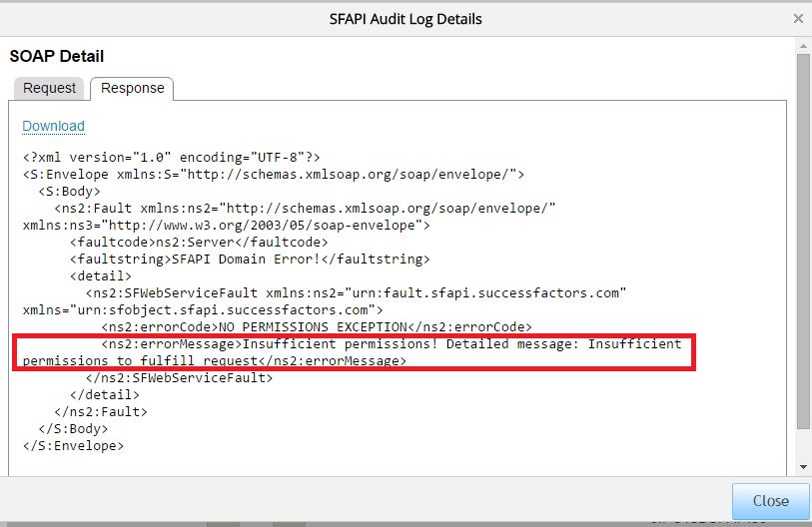
Task: Click the ns2:Fault xmlns:ns2 line
Action: point(305,209)
